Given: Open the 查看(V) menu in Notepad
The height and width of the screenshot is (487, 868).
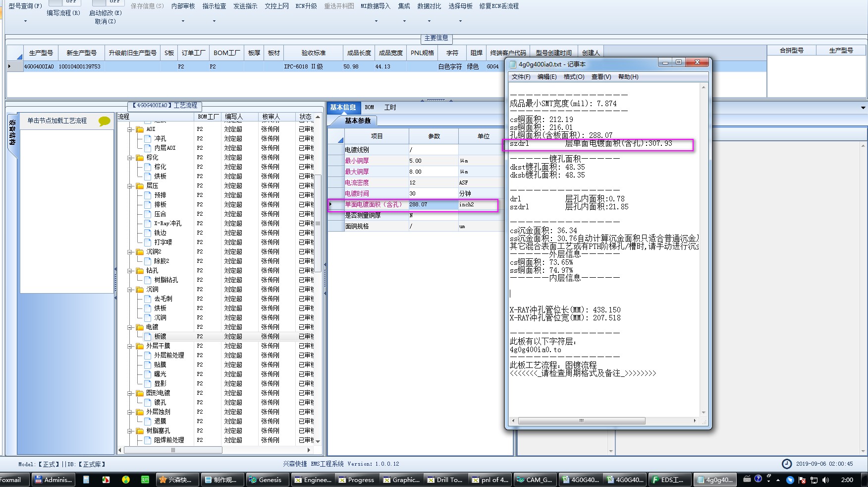Looking at the screenshot, I should pyautogui.click(x=601, y=77).
